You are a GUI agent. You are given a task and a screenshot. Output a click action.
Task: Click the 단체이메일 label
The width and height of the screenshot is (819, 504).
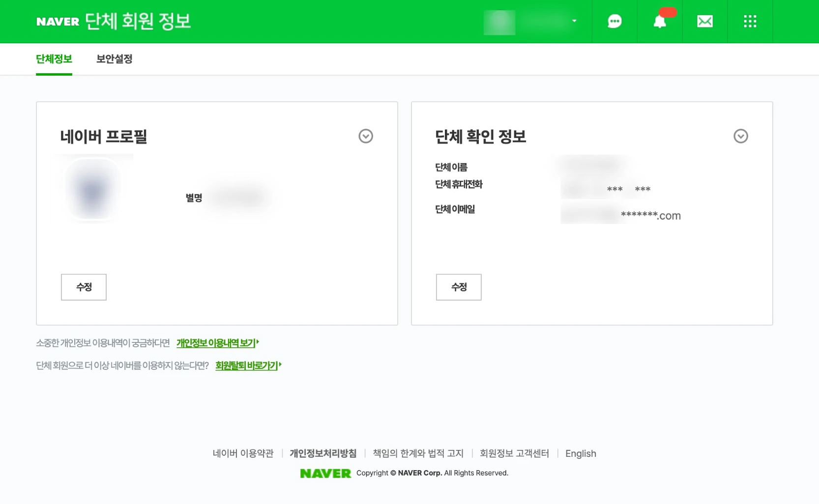455,209
